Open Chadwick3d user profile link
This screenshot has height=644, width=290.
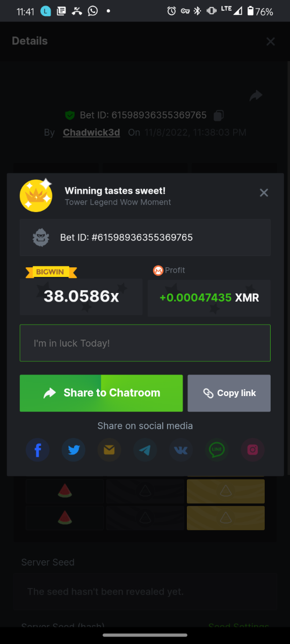(91, 133)
